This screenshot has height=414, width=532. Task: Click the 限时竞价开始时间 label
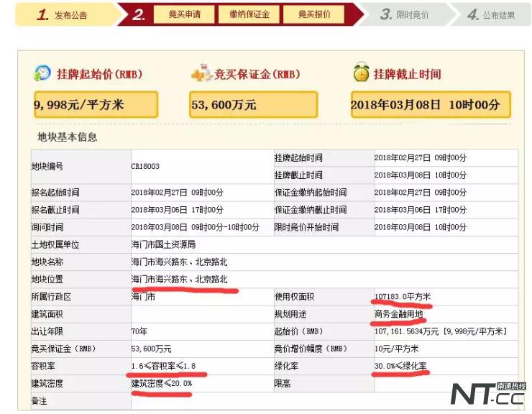coord(306,227)
